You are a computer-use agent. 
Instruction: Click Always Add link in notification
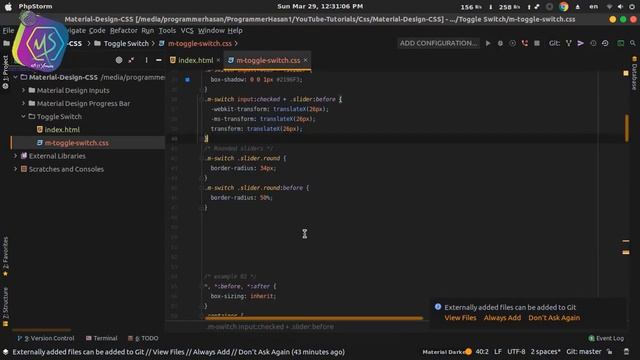(502, 318)
